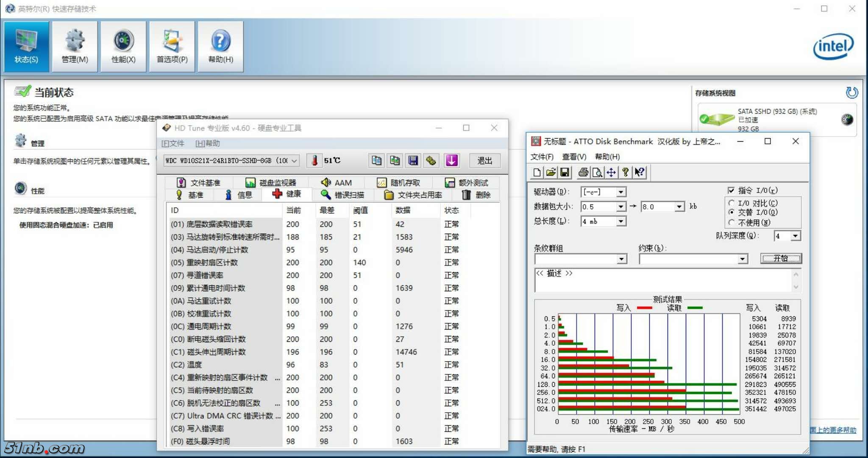Viewport: 868px width, 458px height.
Task: Click the purple download arrow icon
Action: (x=451, y=161)
